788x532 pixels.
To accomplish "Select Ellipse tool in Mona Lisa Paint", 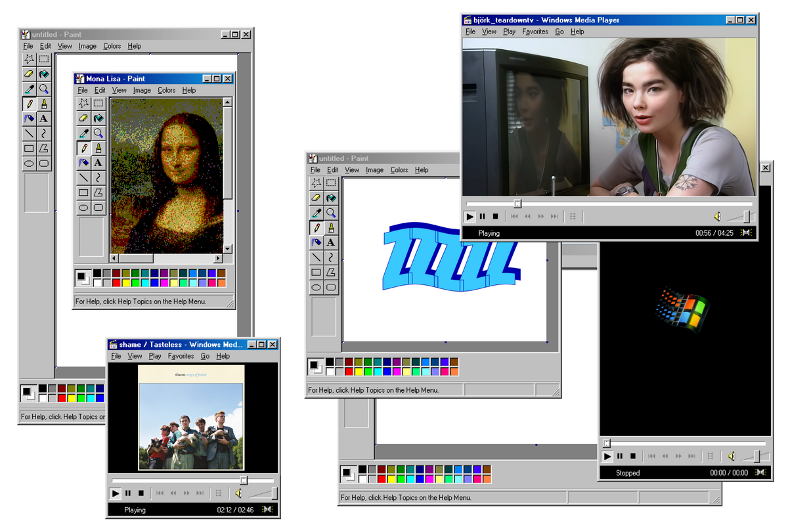I will click(83, 208).
